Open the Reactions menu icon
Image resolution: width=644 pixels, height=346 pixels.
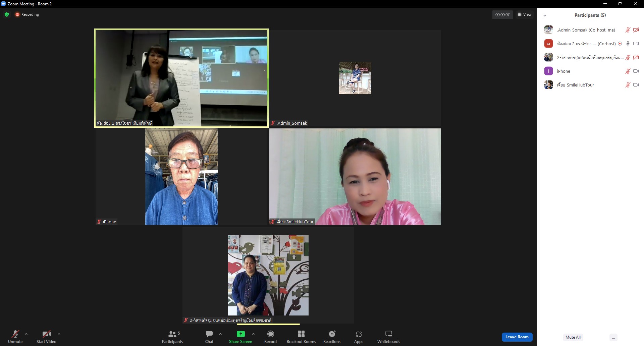pyautogui.click(x=332, y=334)
